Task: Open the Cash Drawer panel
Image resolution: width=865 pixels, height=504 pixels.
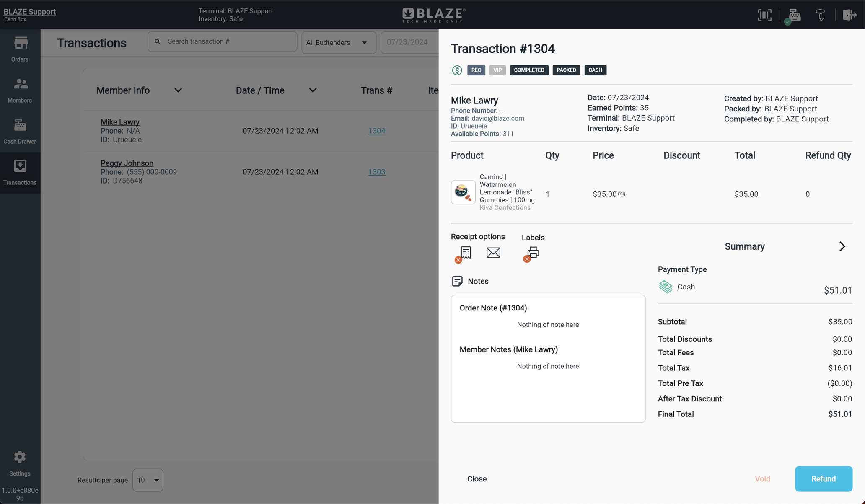Action: click(20, 130)
